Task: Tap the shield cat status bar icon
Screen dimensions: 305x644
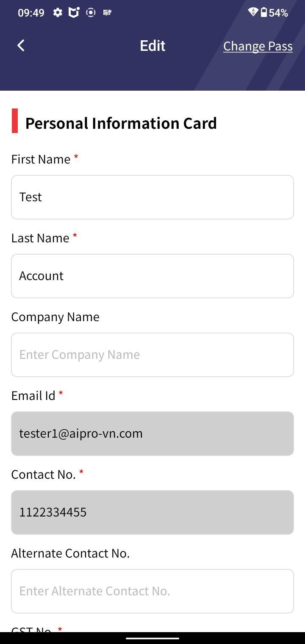Action: (74, 12)
